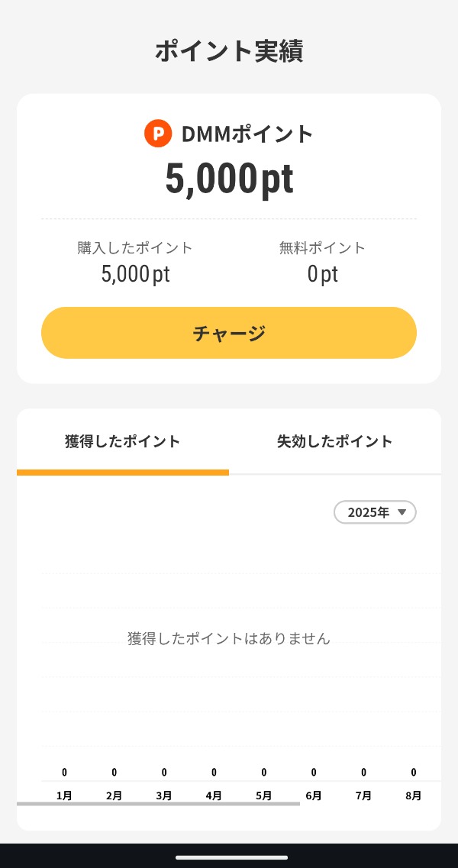Open the 2025年 year dropdown
Viewport: 458px width, 868px height.
point(375,512)
